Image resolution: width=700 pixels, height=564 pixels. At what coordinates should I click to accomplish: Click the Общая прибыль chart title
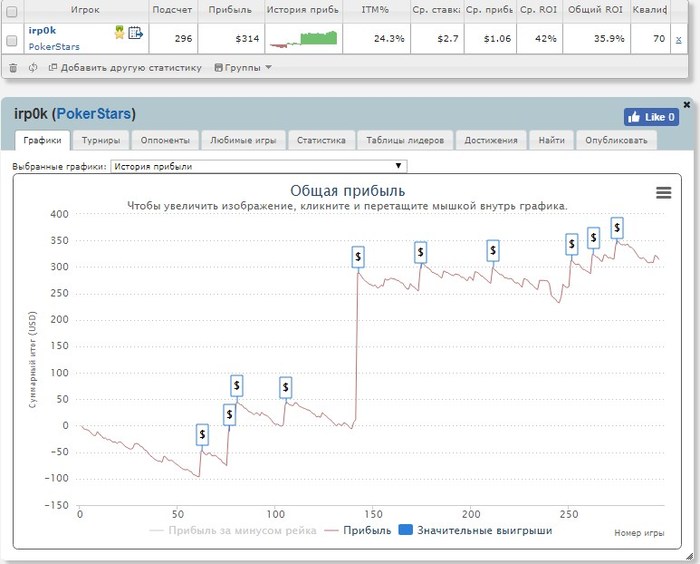click(348, 191)
